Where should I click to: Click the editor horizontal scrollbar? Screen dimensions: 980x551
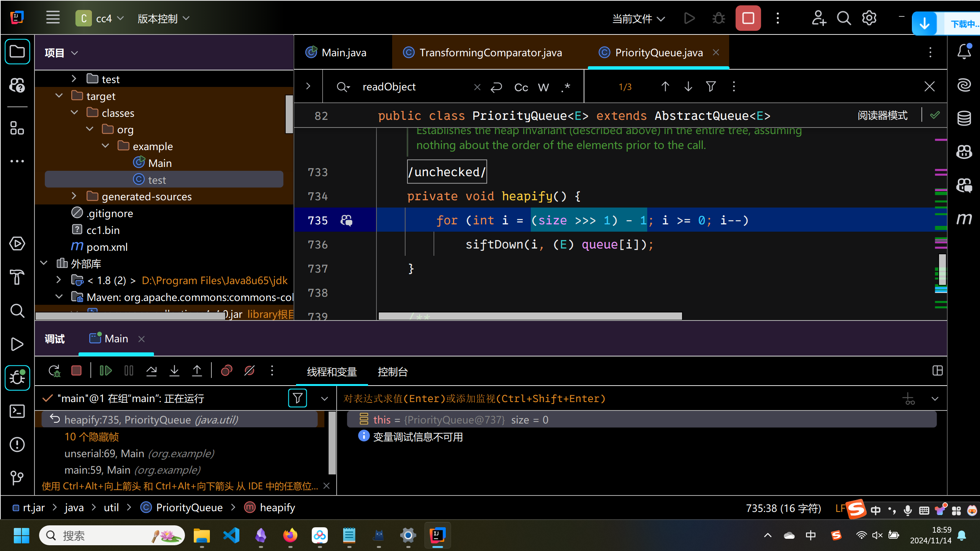point(530,316)
